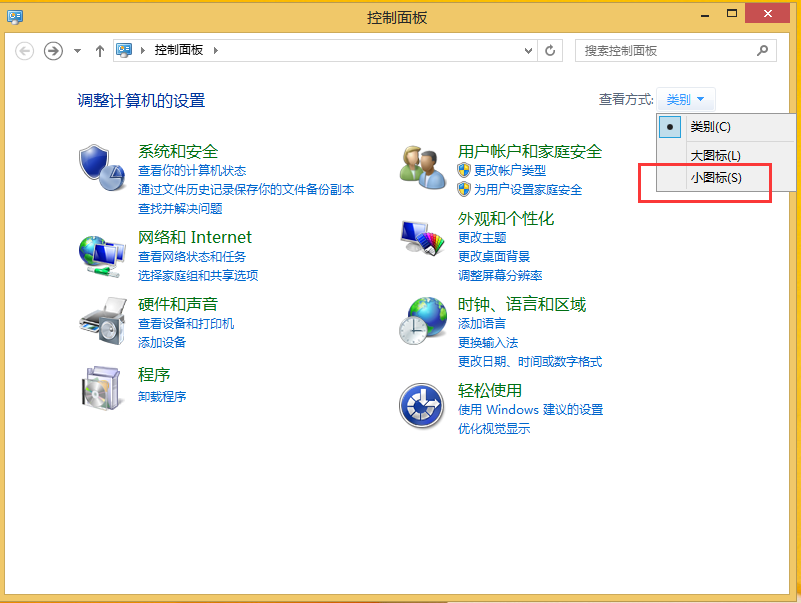Click the Control Panel icon in address bar
This screenshot has width=801, height=603.
click(x=124, y=50)
